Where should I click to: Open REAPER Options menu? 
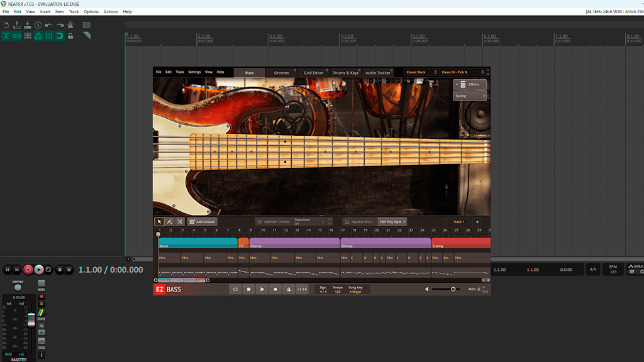91,12
